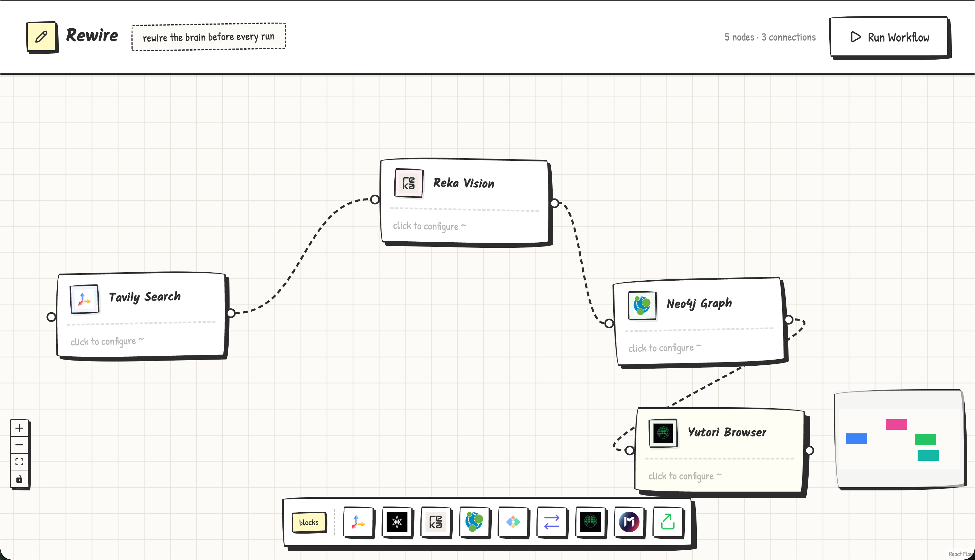975x560 pixels.
Task: Toggle canvas interactivity lock button
Action: 19,479
